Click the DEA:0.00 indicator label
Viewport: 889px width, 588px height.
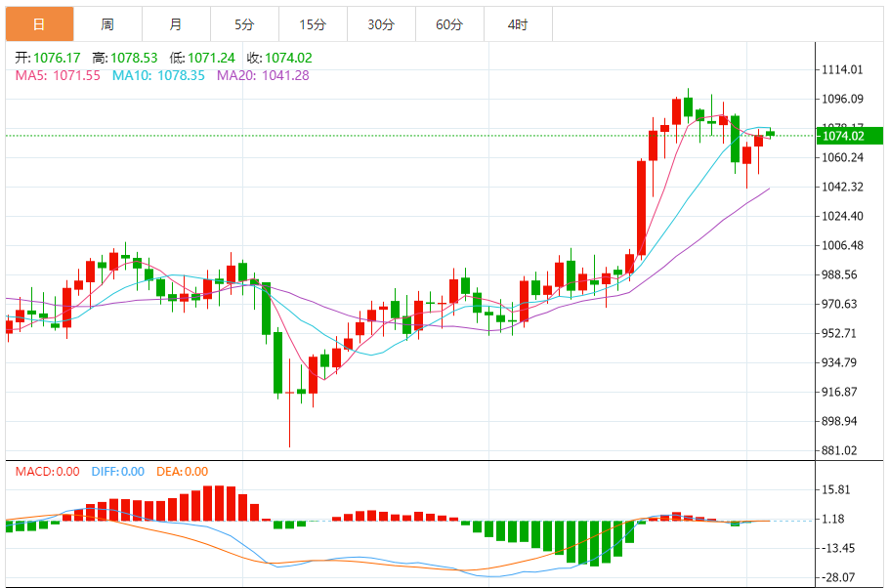182,471
